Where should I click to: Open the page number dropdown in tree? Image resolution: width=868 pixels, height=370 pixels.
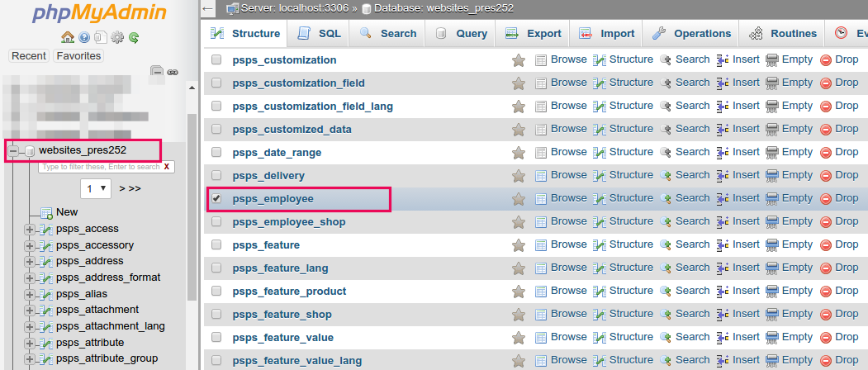[96, 188]
